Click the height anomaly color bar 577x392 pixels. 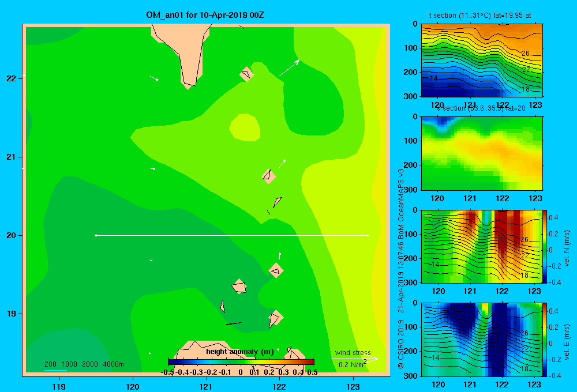[241, 362]
